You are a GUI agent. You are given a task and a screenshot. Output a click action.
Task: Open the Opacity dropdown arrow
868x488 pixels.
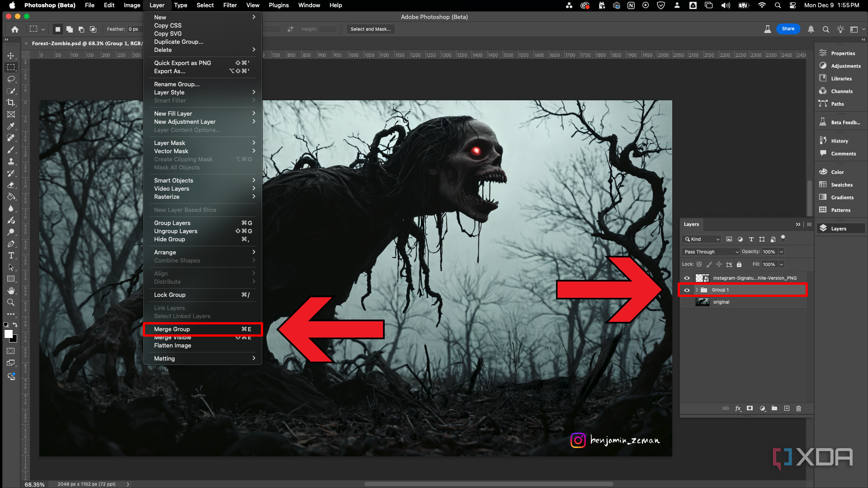click(781, 252)
